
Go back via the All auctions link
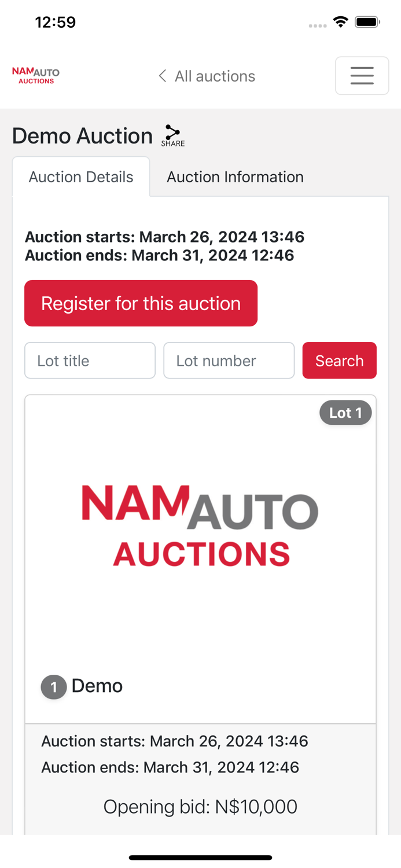[215, 76]
